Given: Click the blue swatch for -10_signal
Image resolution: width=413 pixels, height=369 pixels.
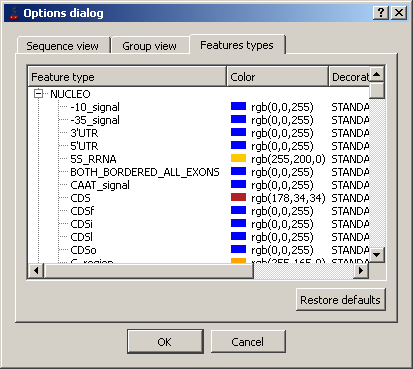Looking at the screenshot, I should (238, 106).
